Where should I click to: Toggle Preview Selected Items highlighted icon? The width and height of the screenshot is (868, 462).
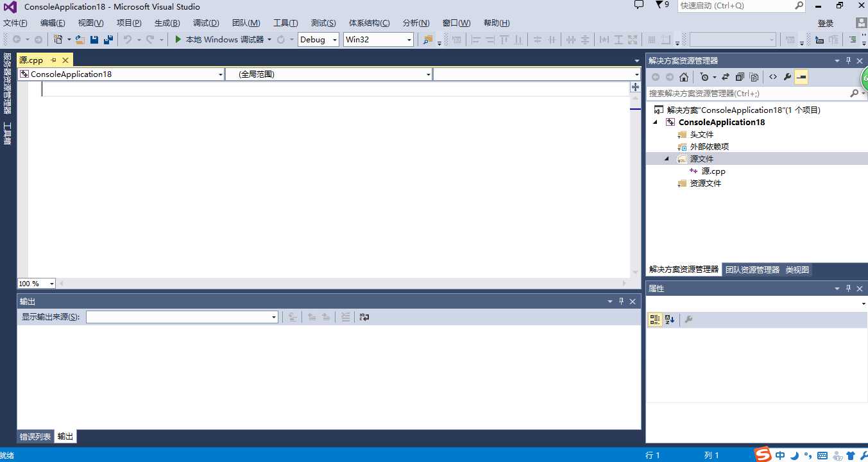(801, 77)
